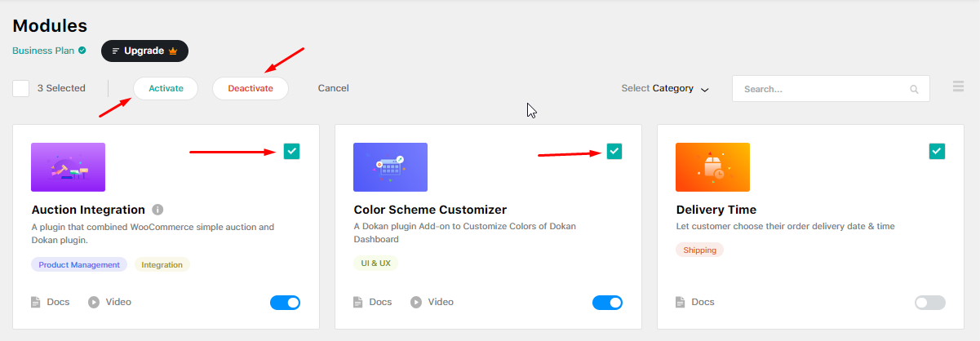This screenshot has width=980, height=341.
Task: Cancel the bulk selection
Action: coord(333,88)
